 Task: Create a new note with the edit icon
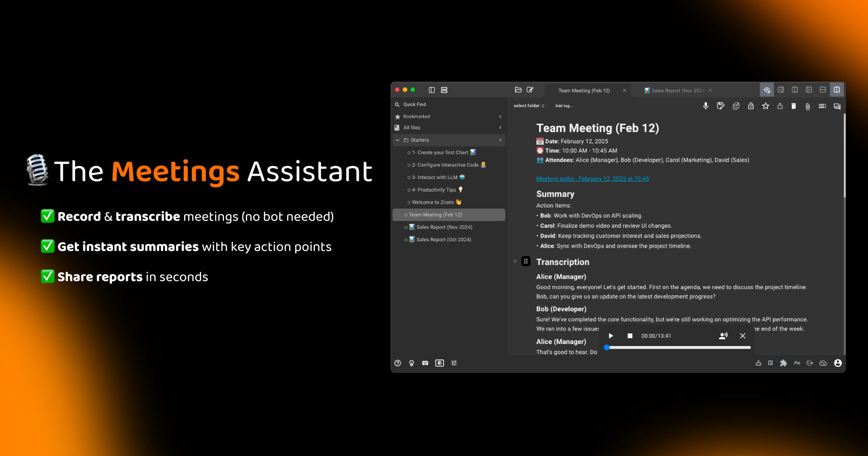(x=530, y=90)
